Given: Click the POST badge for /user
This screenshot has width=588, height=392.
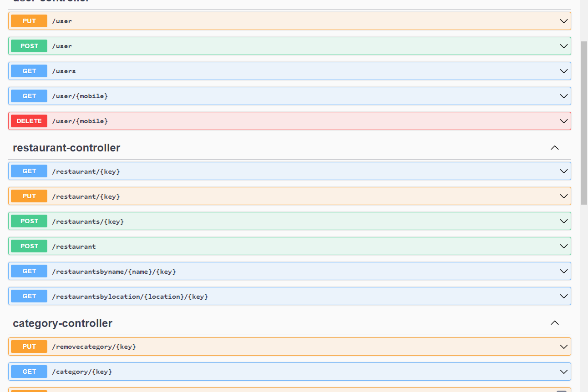Looking at the screenshot, I should pyautogui.click(x=29, y=46).
